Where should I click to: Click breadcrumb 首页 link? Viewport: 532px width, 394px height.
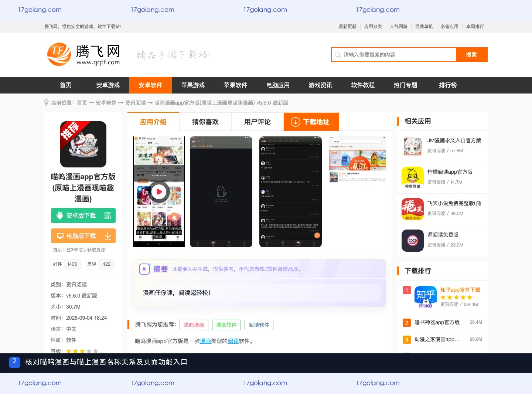[82, 103]
